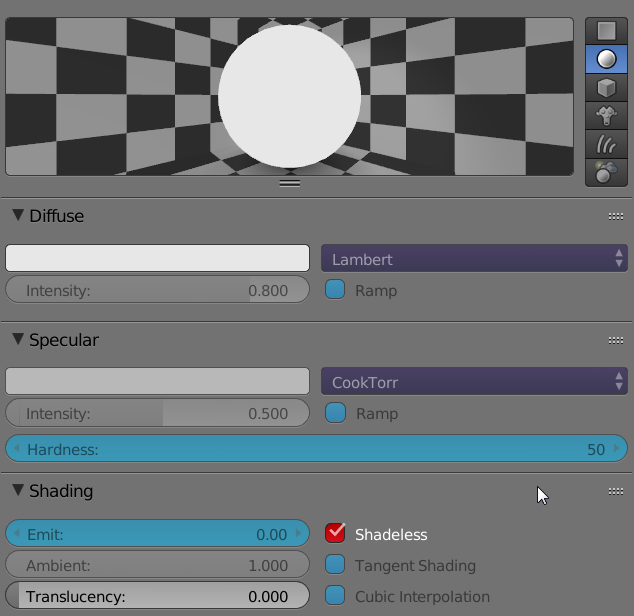This screenshot has width=634, height=616.
Task: Open the specular color swatch
Action: click(157, 381)
